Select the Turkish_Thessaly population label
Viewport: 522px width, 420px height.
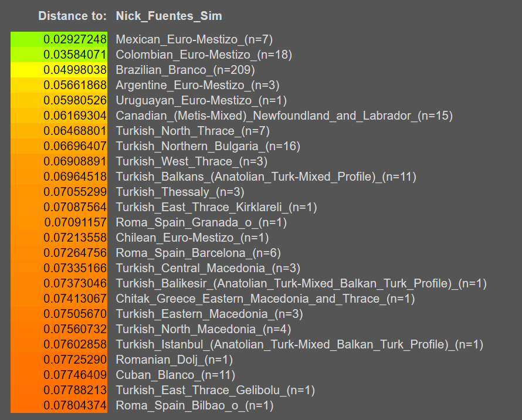pos(179,192)
